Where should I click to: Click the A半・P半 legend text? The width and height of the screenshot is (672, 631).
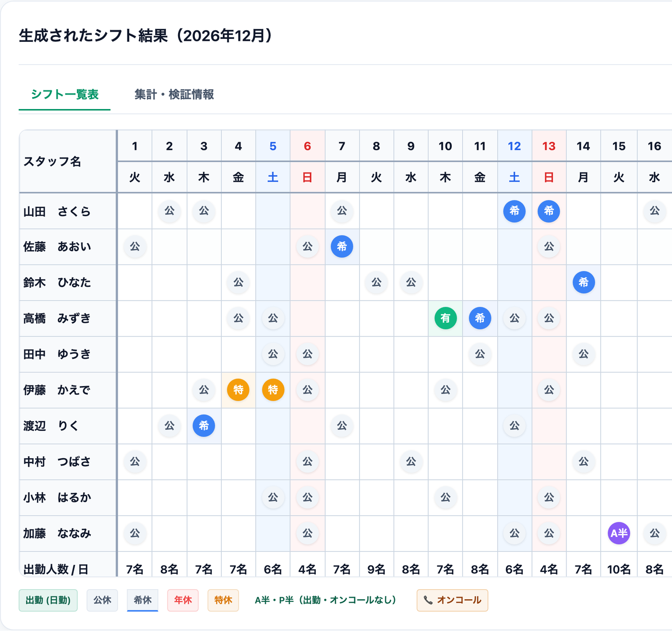coord(325,600)
